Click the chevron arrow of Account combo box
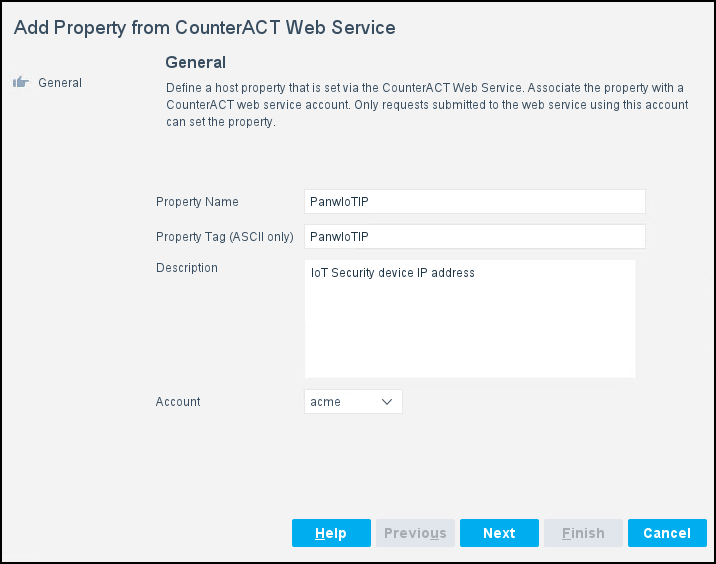716x564 pixels. [387, 402]
